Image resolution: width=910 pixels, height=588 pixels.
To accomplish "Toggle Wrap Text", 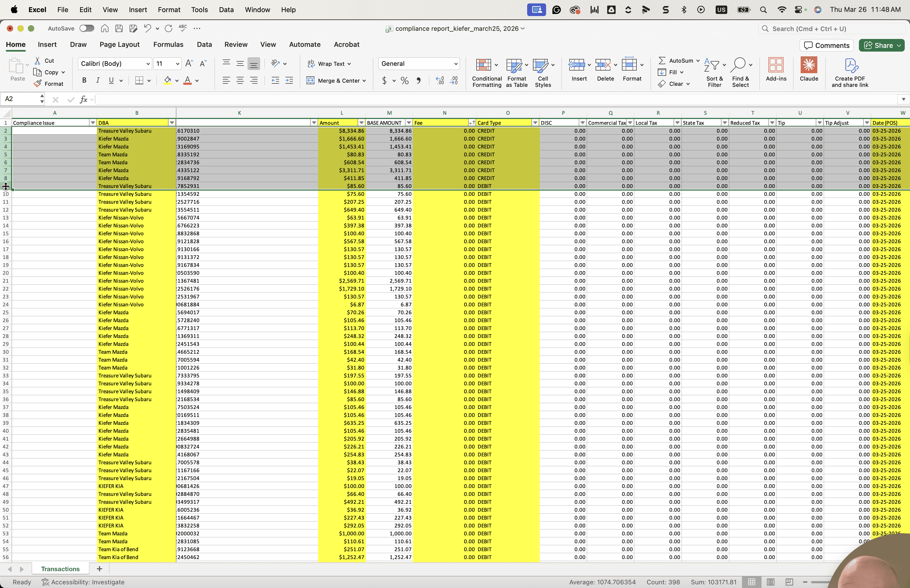I will [329, 64].
